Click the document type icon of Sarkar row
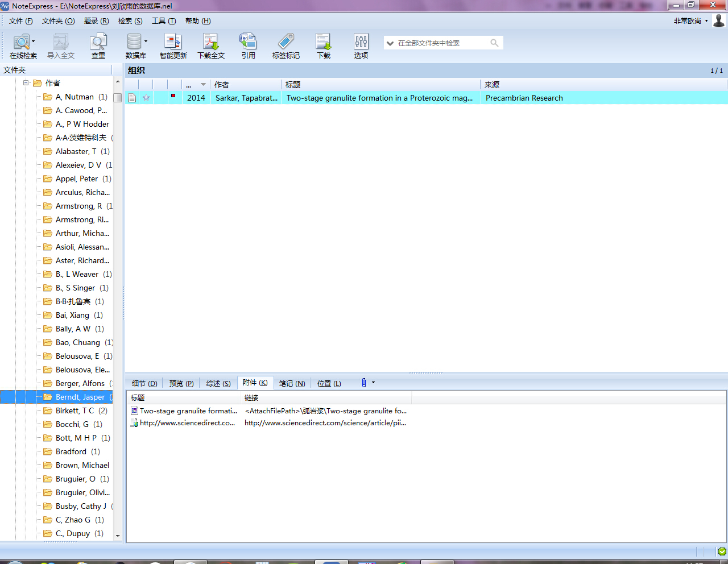The height and width of the screenshot is (564, 728). click(x=132, y=98)
